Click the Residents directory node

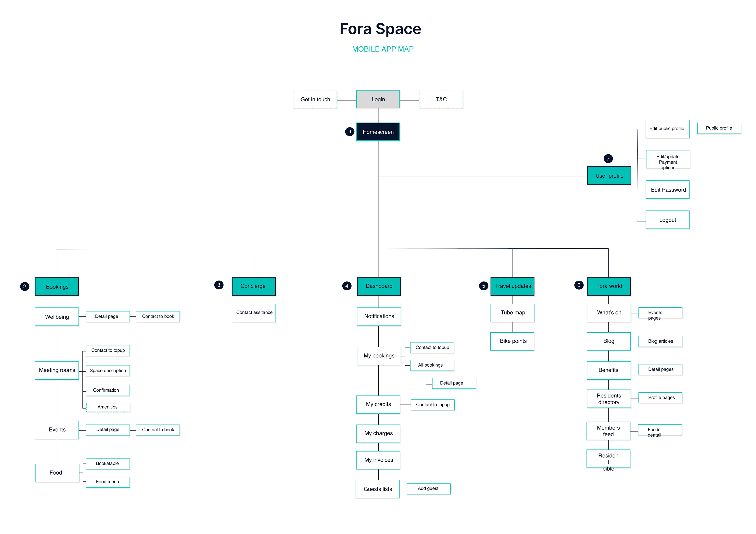609,399
